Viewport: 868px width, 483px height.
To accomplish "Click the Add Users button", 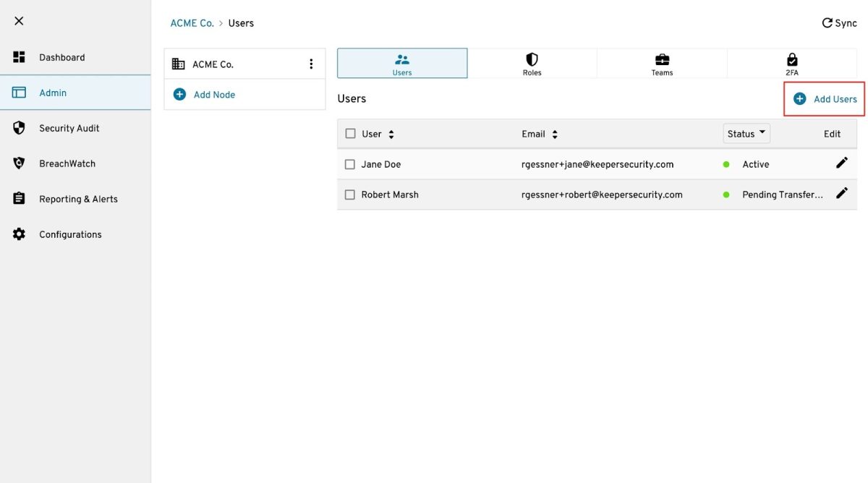I will click(825, 99).
